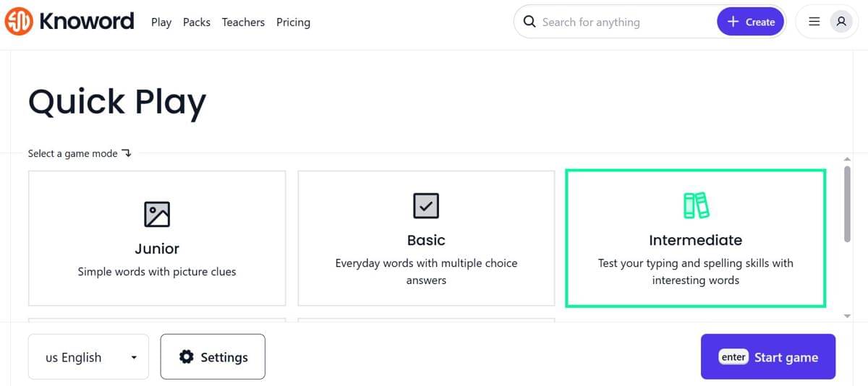This screenshot has width=868, height=386.
Task: Select the Intermediate game mode card
Action: tap(695, 238)
